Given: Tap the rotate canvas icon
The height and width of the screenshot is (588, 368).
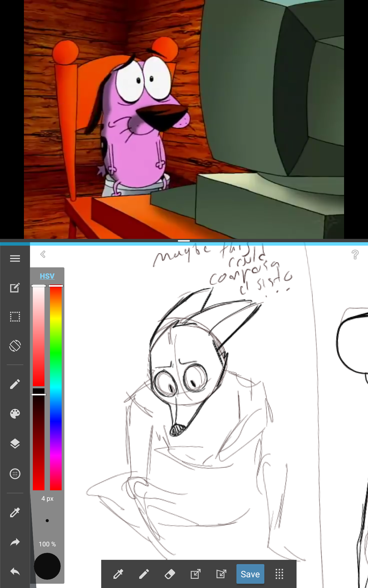Looking at the screenshot, I should point(15,346).
